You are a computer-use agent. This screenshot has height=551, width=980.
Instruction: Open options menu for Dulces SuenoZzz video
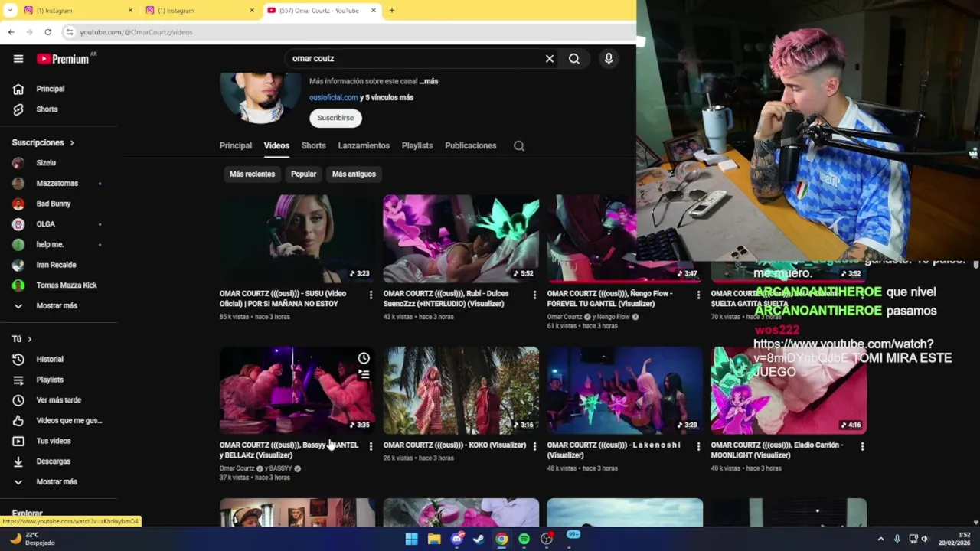coord(534,295)
